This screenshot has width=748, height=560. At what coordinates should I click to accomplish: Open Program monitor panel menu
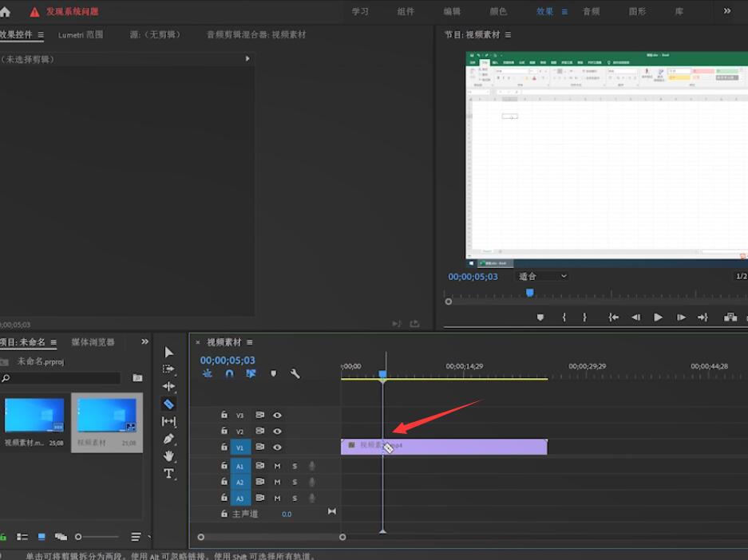pyautogui.click(x=508, y=35)
